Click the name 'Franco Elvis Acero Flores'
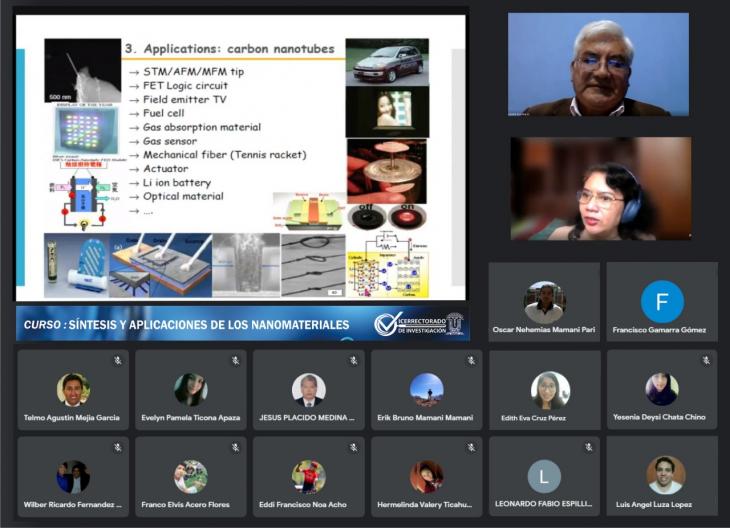This screenshot has height=528, width=730. coord(185,505)
